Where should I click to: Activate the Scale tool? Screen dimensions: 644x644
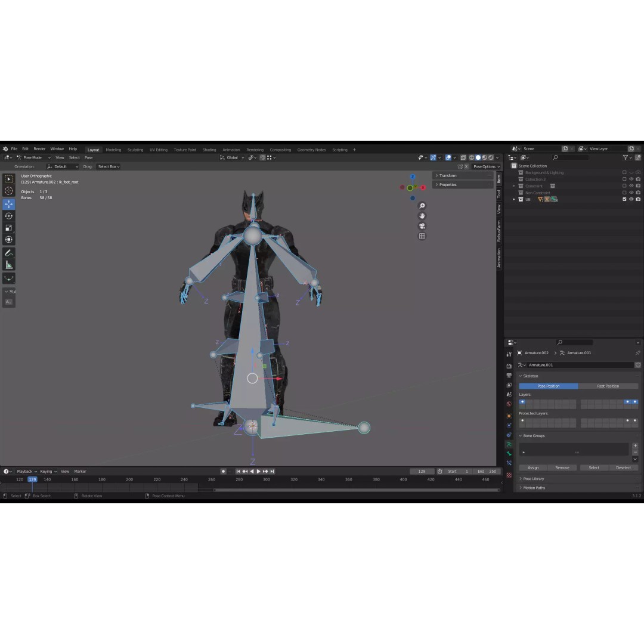click(8, 228)
